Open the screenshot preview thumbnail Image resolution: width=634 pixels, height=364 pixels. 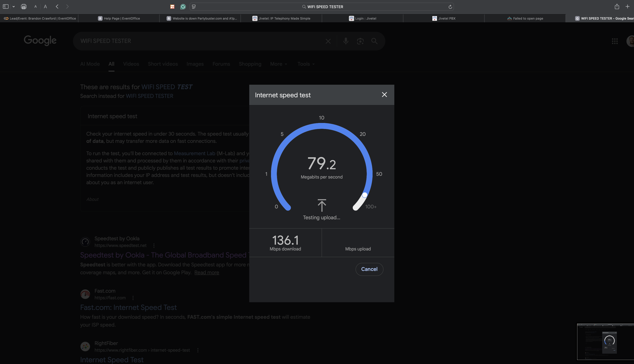605,342
